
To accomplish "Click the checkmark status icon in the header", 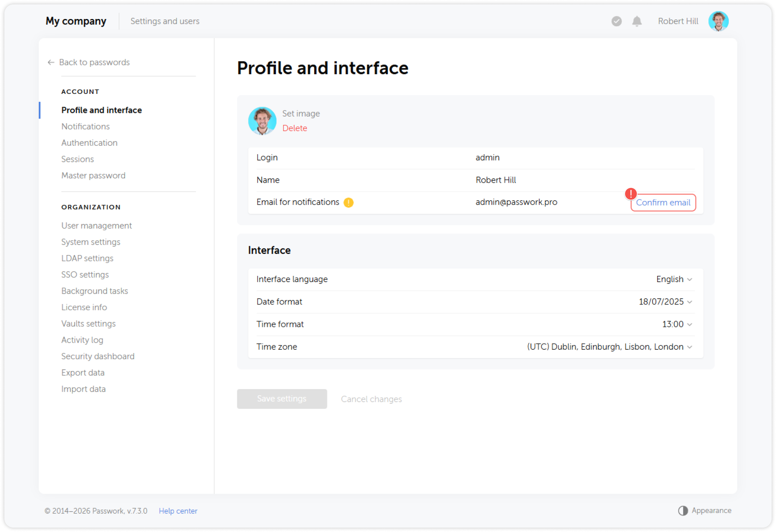I will [616, 21].
